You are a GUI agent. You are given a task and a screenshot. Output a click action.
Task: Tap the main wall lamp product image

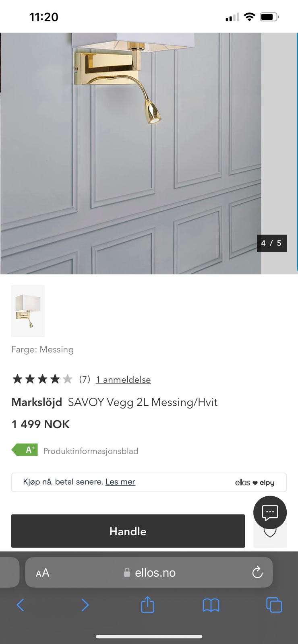[x=130, y=153]
